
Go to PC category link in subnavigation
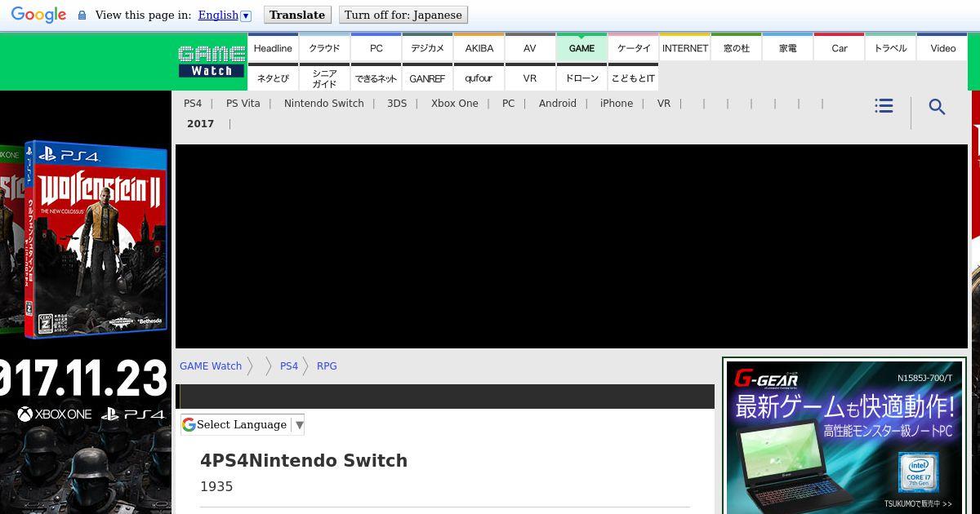[x=509, y=104]
